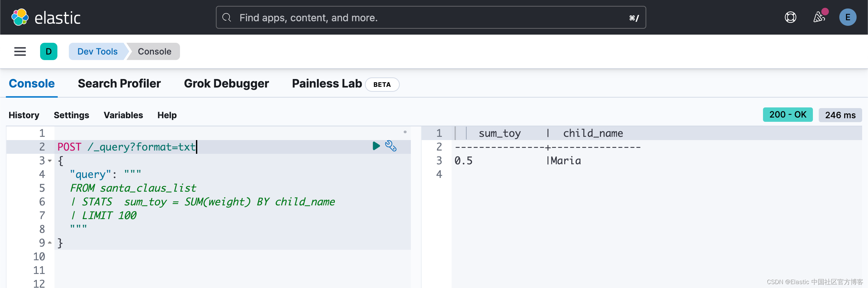This screenshot has width=868, height=288.
Task: Open the console Settings
Action: click(x=71, y=115)
